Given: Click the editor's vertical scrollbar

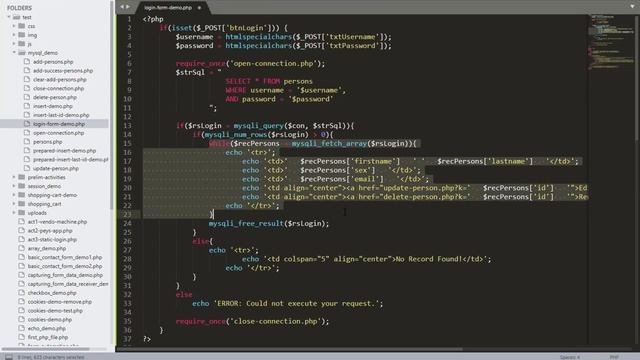Looking at the screenshot, I should click(637, 78).
